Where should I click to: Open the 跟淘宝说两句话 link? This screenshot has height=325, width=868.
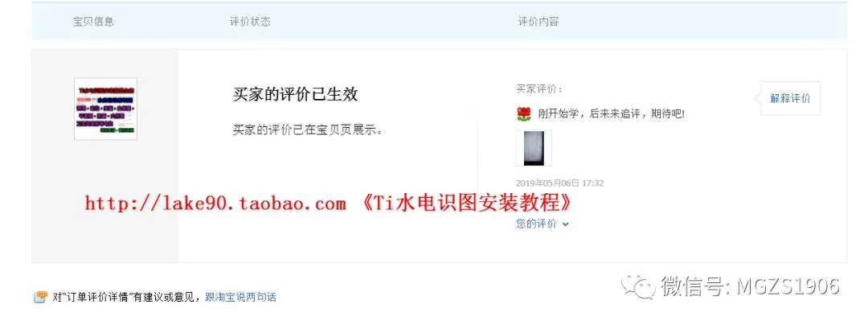241,298
